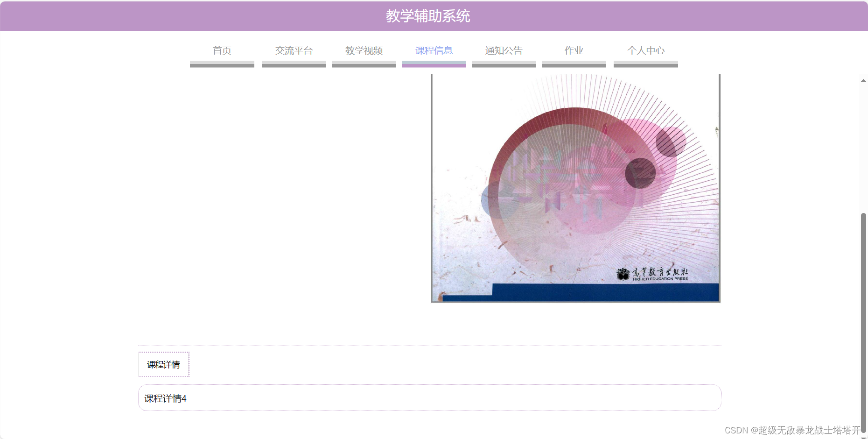Click the scrollbar up arrow
Image resolution: width=868 pixels, height=439 pixels.
(863, 80)
